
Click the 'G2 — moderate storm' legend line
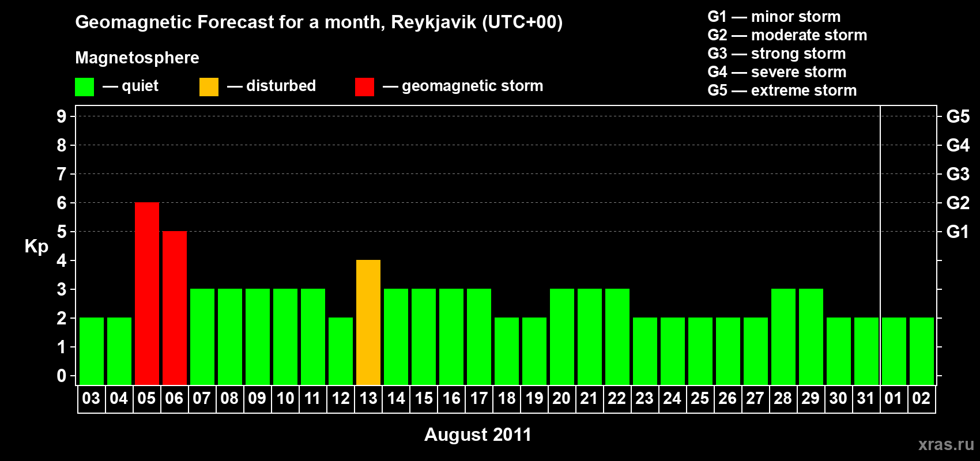pos(787,35)
